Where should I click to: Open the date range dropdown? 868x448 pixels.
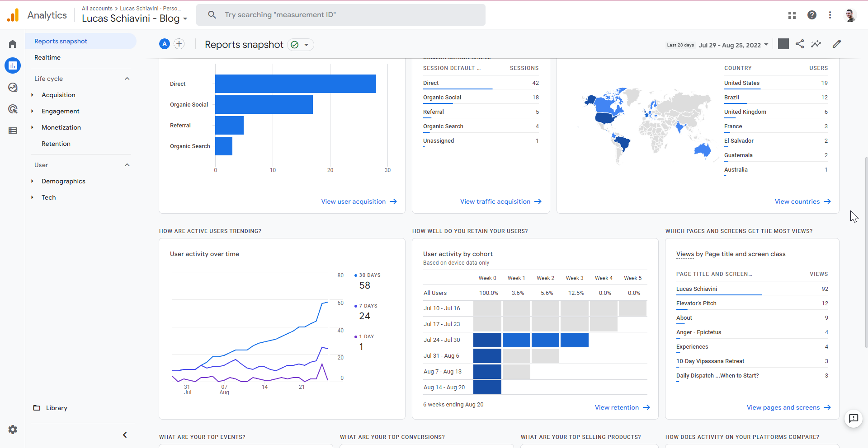click(x=733, y=45)
